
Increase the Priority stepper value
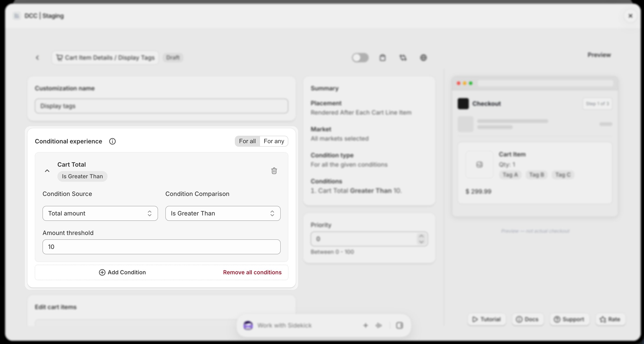click(x=421, y=236)
